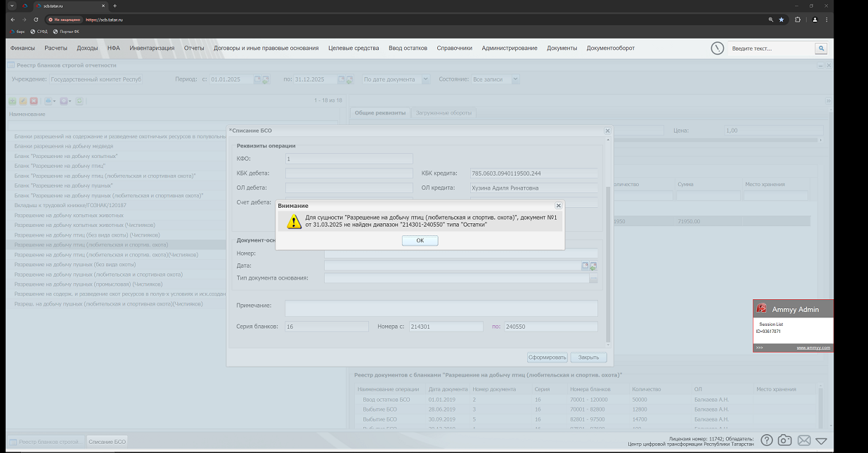Open the СУФД bookmark
Image resolution: width=868 pixels, height=453 pixels.
pos(38,32)
